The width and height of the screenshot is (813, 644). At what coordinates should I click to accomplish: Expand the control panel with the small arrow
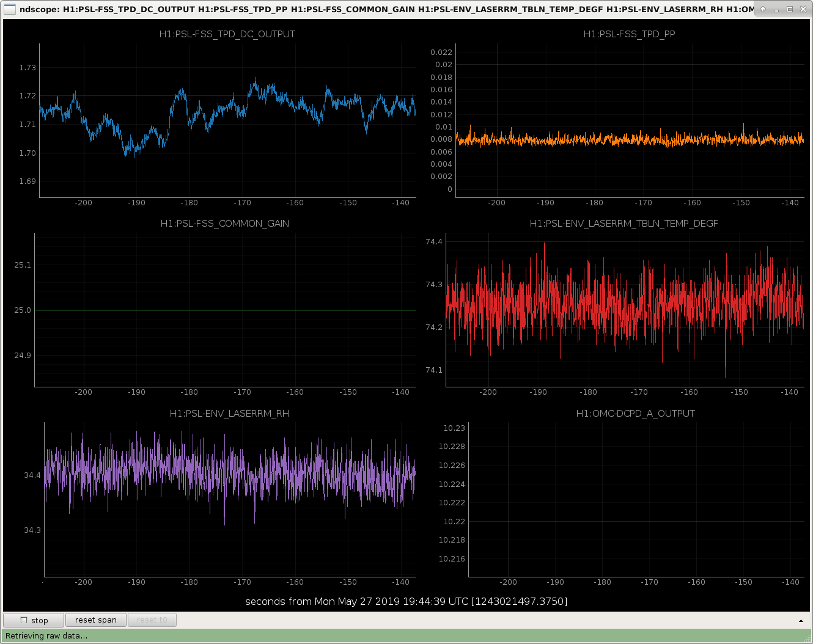[801, 621]
